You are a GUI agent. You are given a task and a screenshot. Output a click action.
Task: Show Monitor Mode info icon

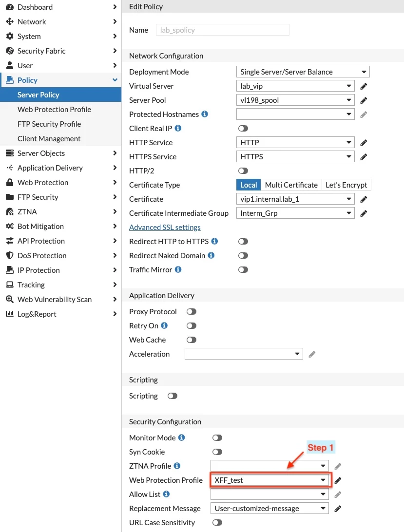[182, 437]
